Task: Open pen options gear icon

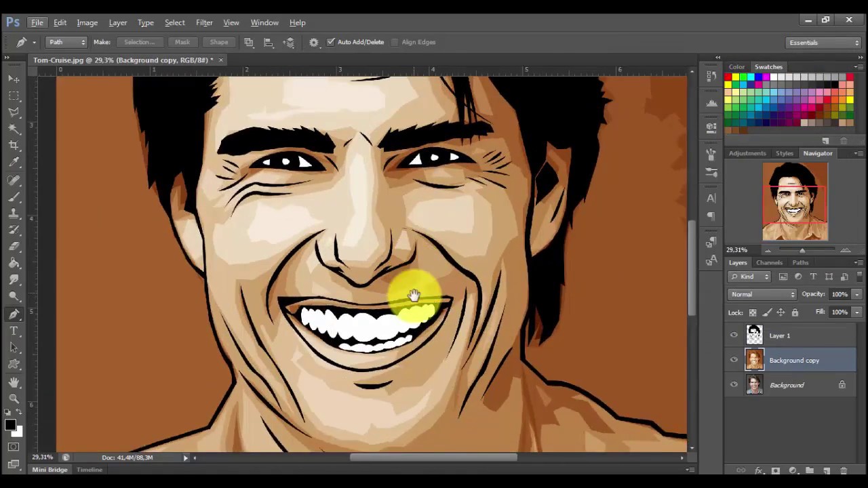Action: pyautogui.click(x=314, y=42)
